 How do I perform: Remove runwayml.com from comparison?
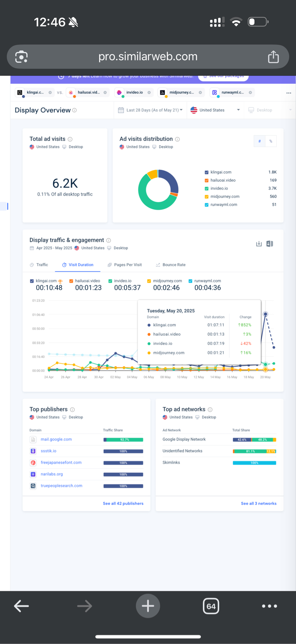point(250,93)
